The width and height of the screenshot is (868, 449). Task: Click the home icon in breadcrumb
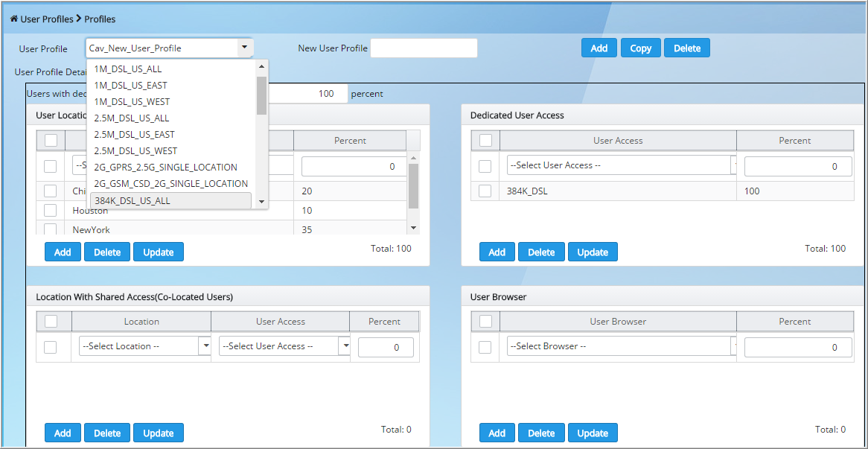(x=13, y=19)
